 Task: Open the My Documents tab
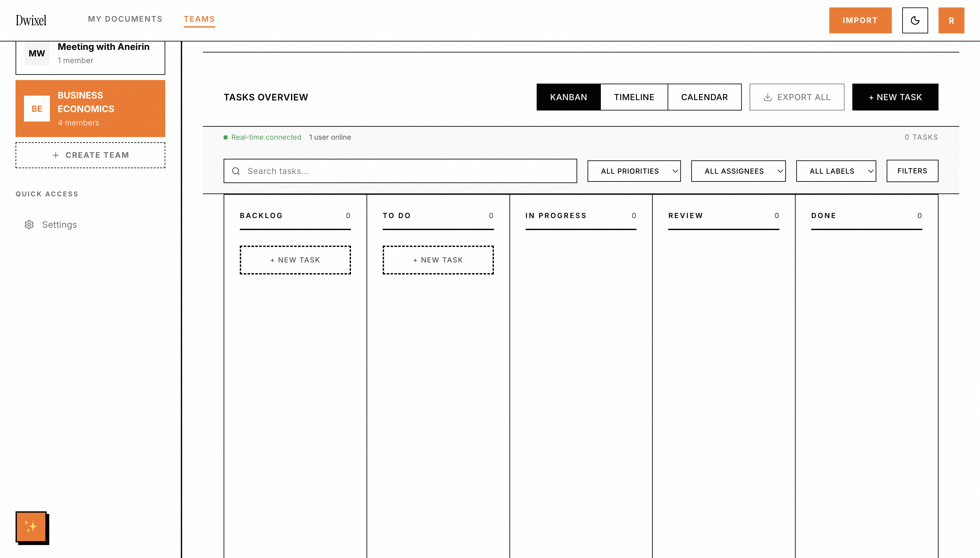pos(125,19)
